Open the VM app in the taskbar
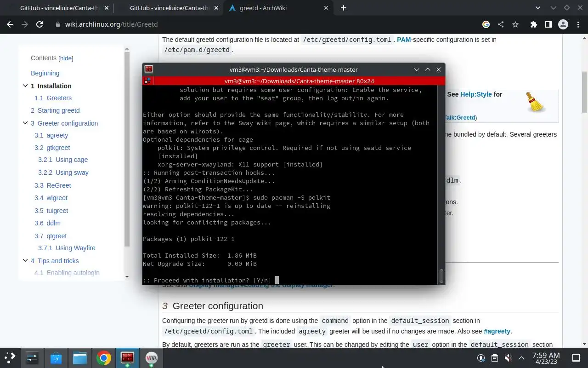Image resolution: width=588 pixels, height=368 pixels. [151, 357]
